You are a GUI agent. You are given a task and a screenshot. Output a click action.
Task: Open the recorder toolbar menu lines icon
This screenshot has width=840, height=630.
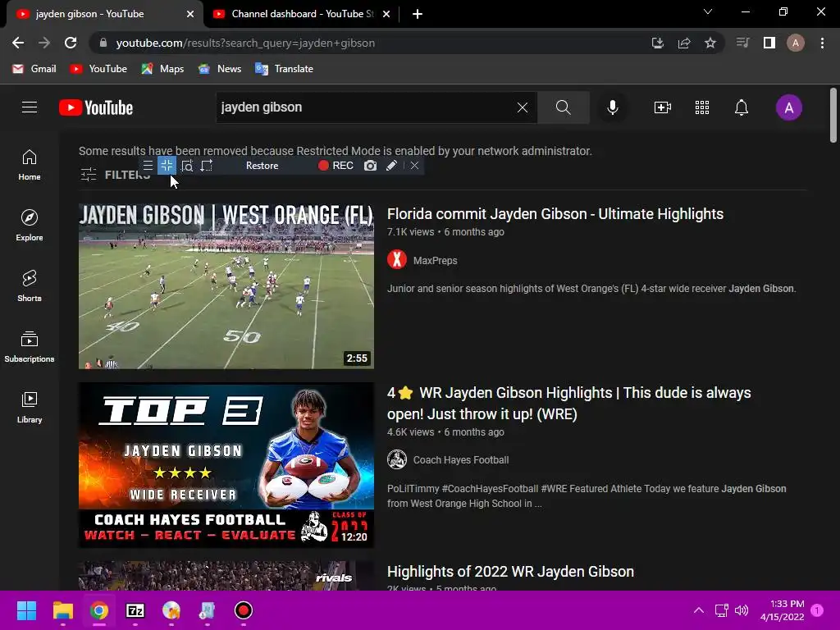click(x=148, y=166)
